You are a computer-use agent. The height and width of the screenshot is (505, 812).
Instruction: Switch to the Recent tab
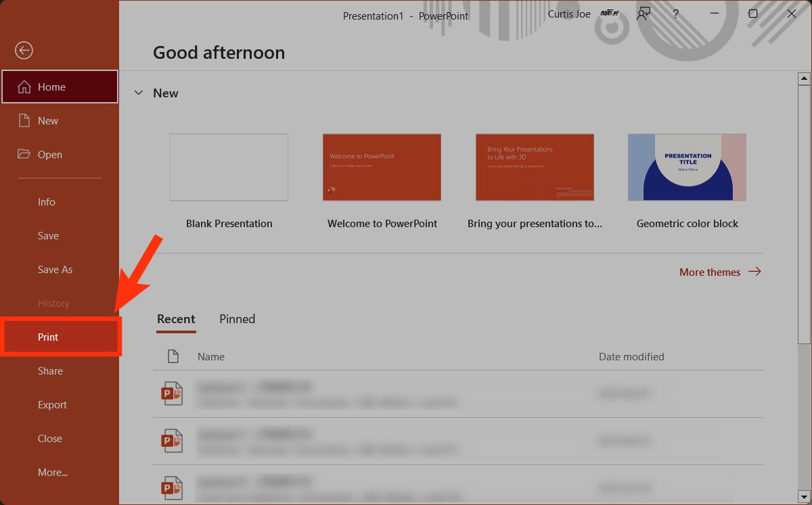tap(176, 319)
